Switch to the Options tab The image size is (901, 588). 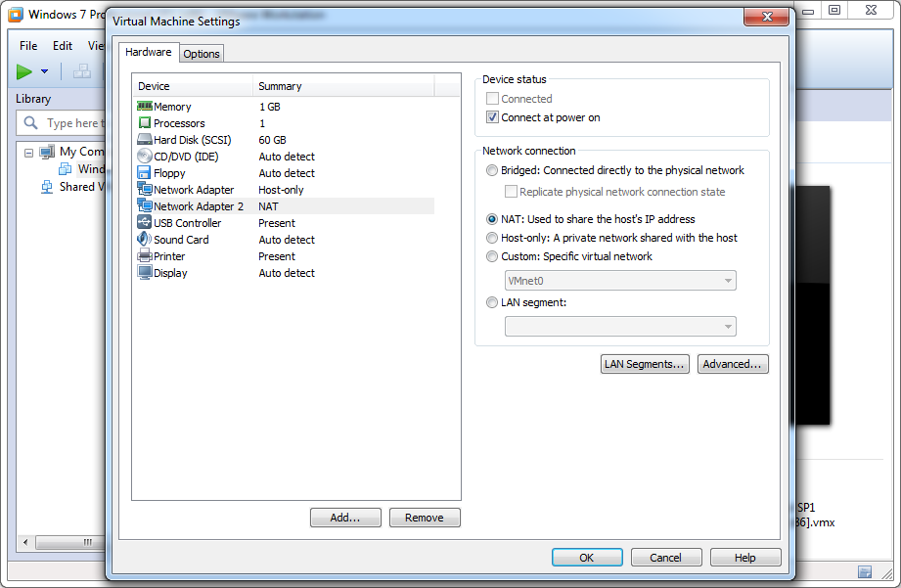click(202, 54)
